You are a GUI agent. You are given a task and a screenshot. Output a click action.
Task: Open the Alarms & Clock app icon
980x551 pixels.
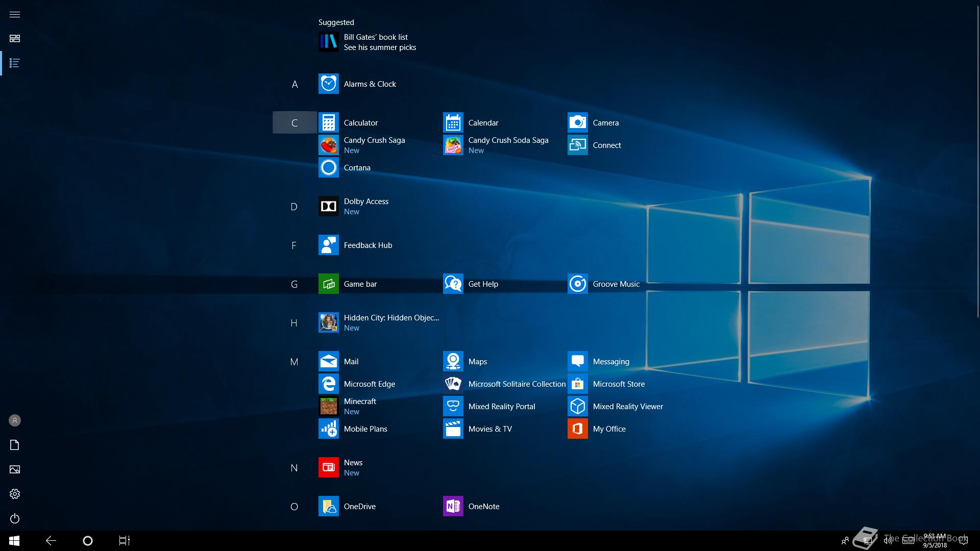pos(328,84)
